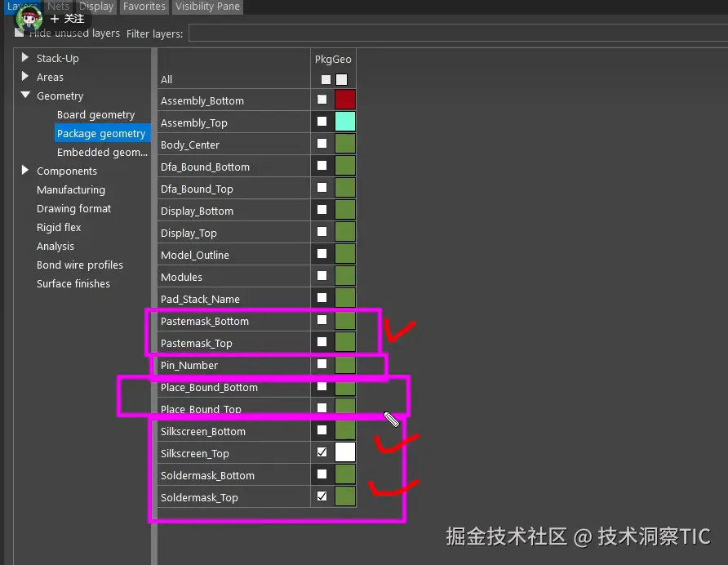
Task: Click the white Silkscreen_Top color swatch
Action: click(345, 452)
